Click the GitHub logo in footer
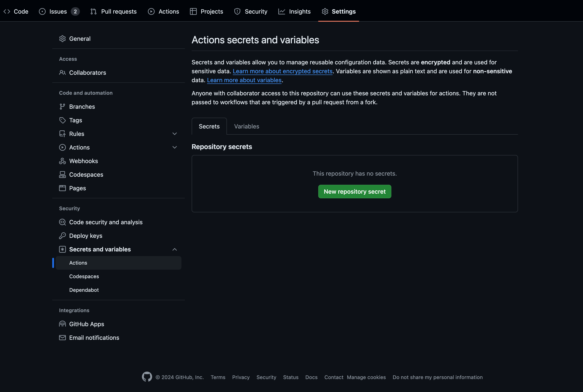 click(x=147, y=377)
